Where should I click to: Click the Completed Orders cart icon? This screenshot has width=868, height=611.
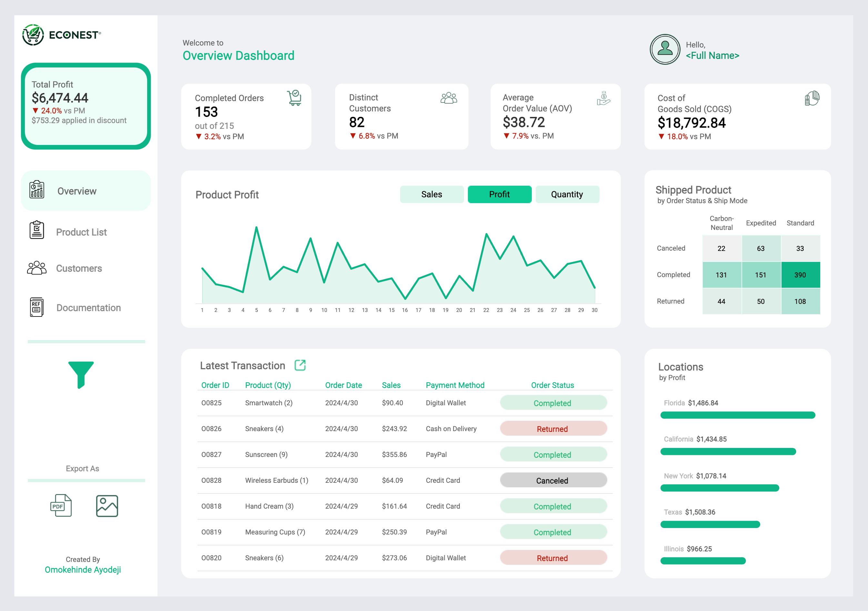pos(294,98)
